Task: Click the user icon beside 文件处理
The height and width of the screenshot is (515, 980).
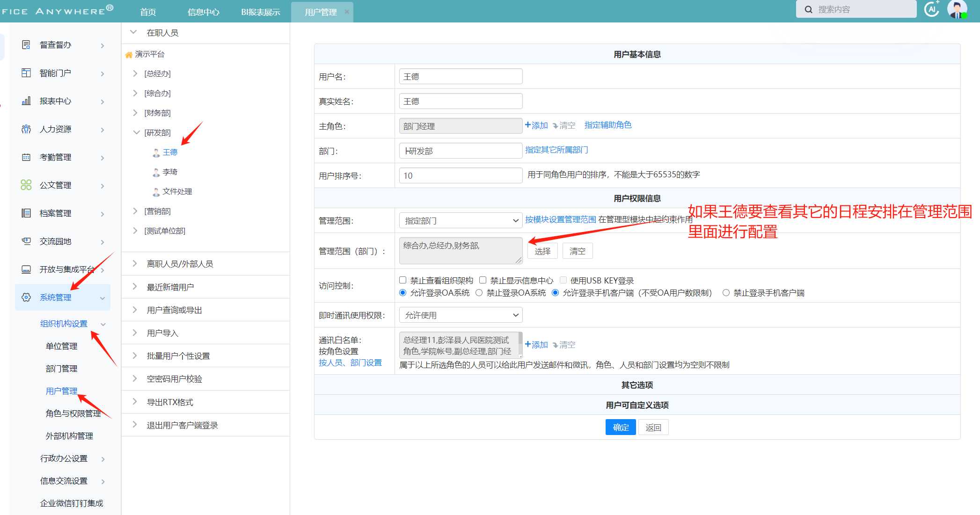Action: pos(156,192)
